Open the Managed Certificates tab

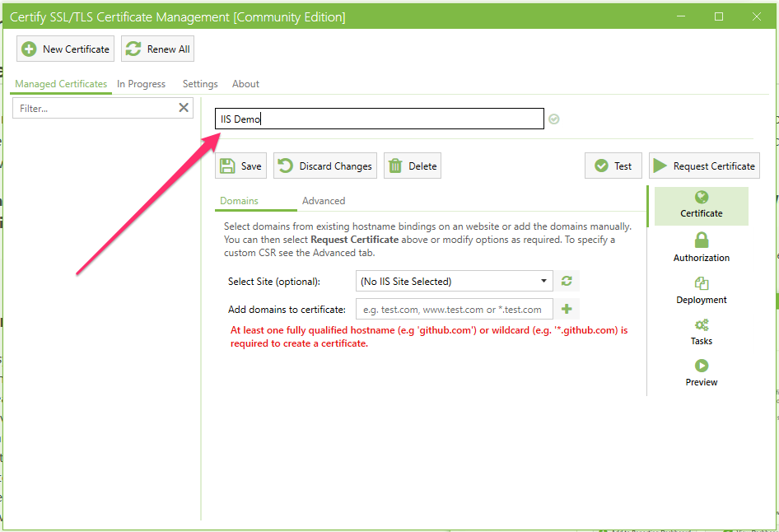tap(61, 84)
